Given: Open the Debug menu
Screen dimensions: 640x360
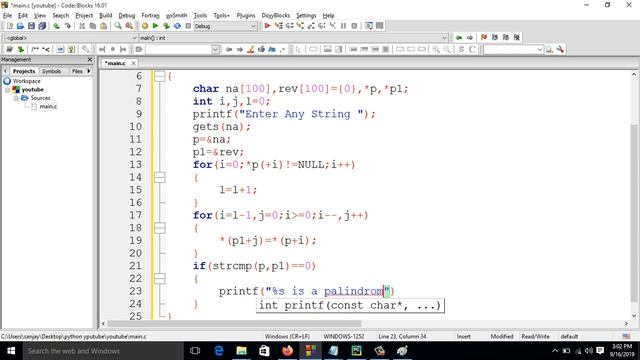Looking at the screenshot, I should (127, 16).
